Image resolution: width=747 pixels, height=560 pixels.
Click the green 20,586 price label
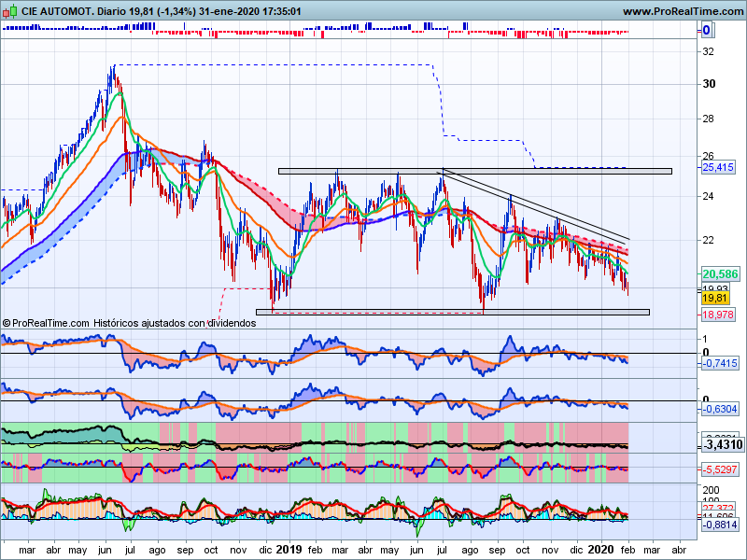[x=720, y=273]
